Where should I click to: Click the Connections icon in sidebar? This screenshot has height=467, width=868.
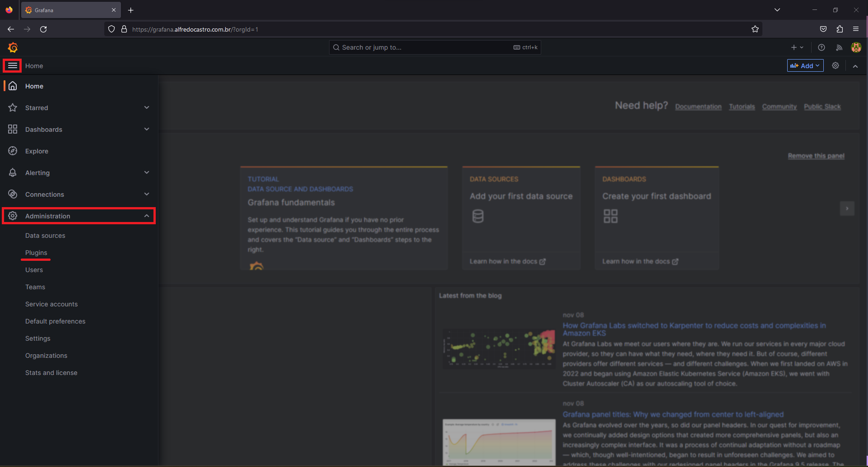[13, 194]
